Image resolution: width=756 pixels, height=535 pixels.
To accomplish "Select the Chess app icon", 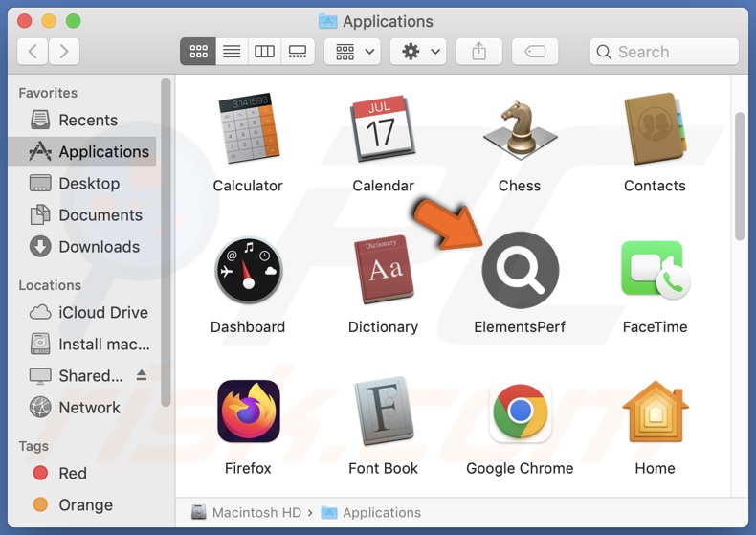I will 520,128.
